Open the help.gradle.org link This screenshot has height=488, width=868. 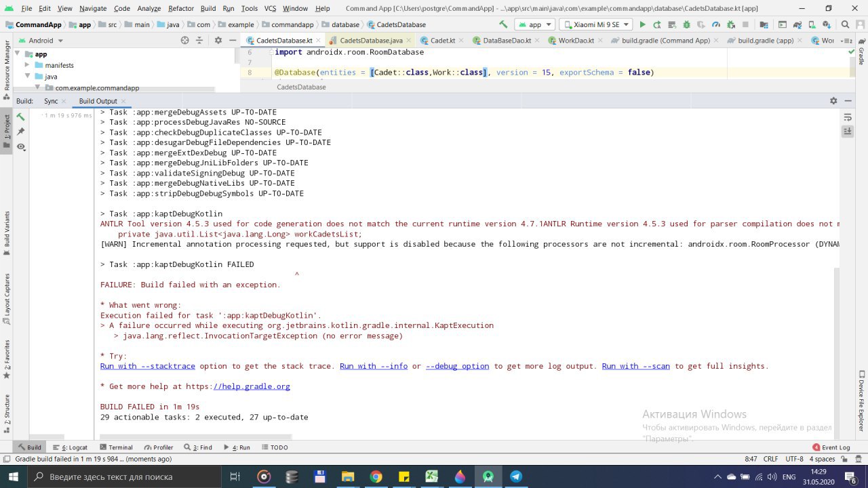(252, 386)
